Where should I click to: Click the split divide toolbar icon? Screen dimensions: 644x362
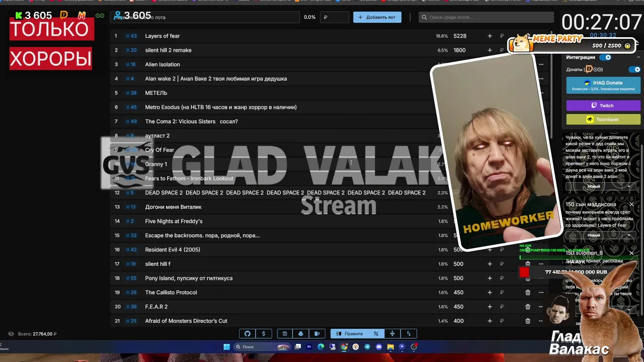[392, 334]
